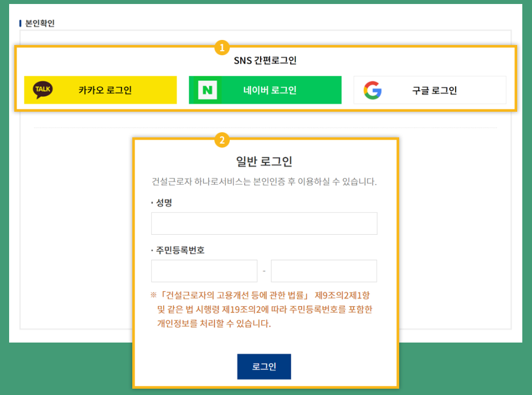
Task: Click the 건설근로자 하나로서비스는 description text
Action: coord(264,181)
